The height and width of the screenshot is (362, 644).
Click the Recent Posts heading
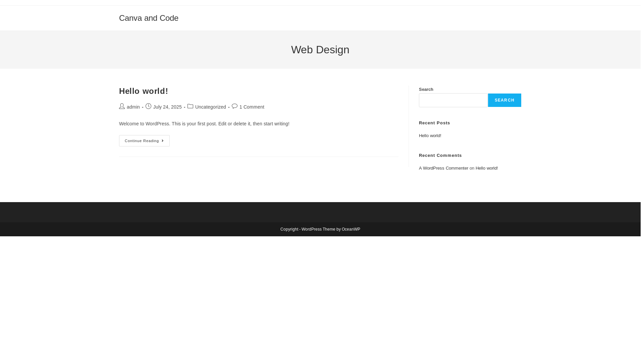pos(434,123)
